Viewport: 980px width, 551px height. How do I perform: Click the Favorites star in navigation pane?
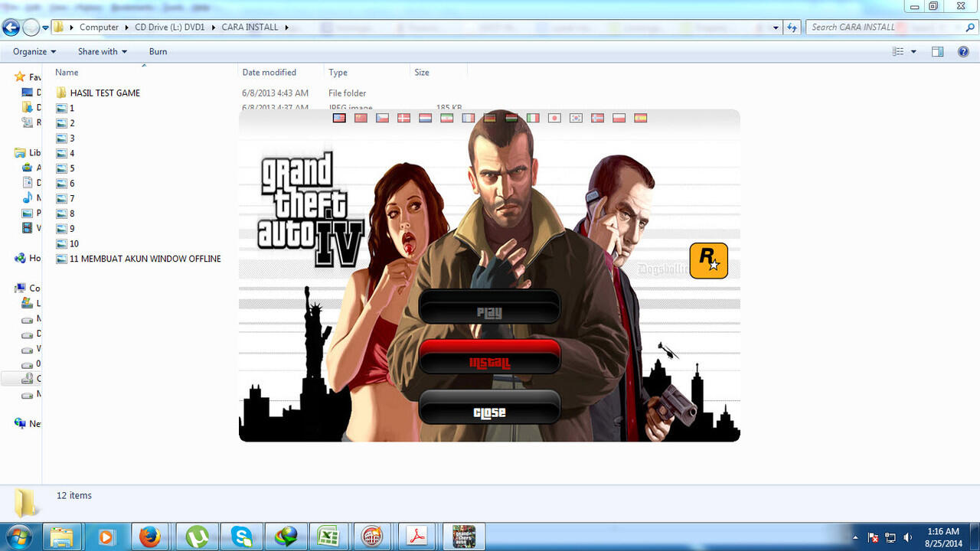(x=20, y=77)
